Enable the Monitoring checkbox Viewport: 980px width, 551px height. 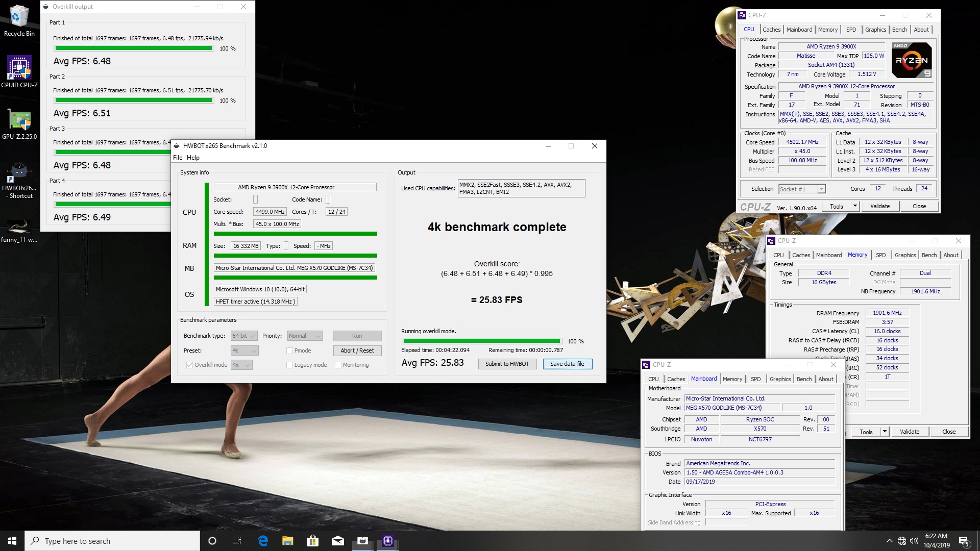pyautogui.click(x=338, y=365)
